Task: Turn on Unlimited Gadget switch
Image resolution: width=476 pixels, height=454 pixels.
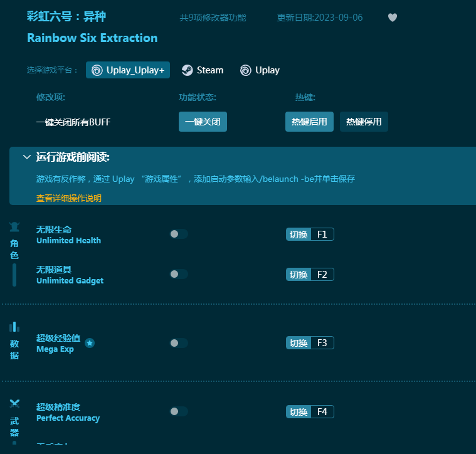Action: (178, 274)
